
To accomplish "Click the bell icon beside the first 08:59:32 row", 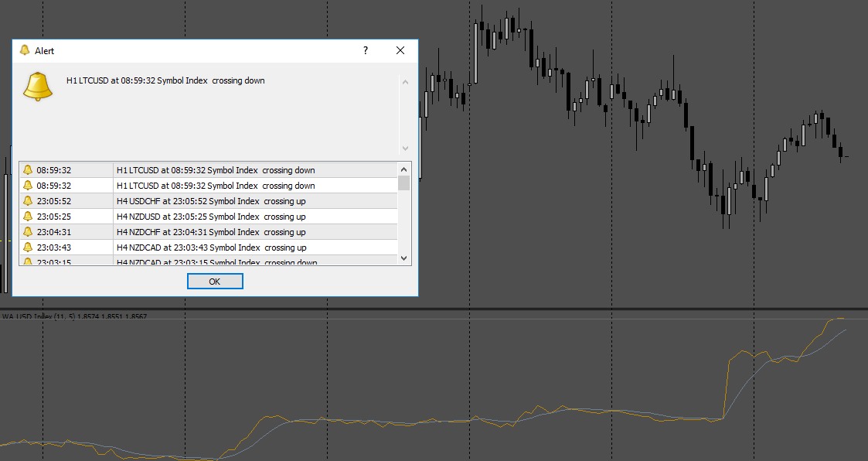I will pyautogui.click(x=28, y=170).
